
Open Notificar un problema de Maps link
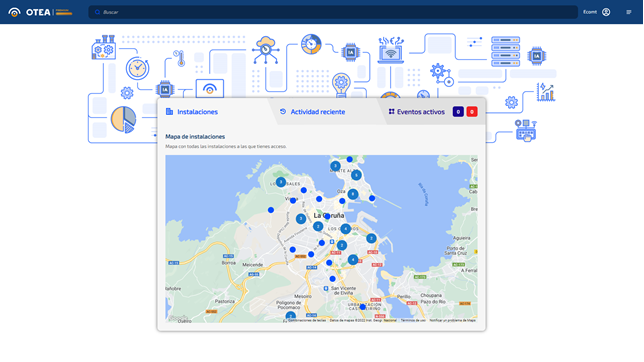coord(452,320)
